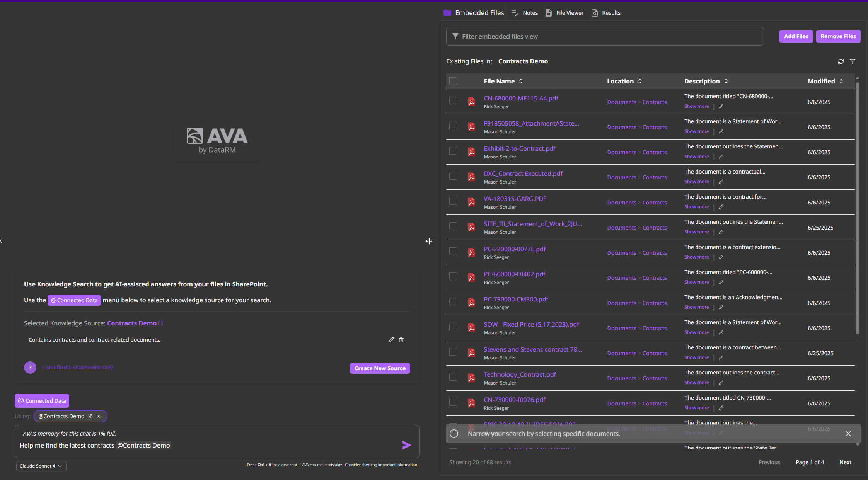Select the checkbox for VA-180315-GARG.PDF
The height and width of the screenshot is (480, 868).
pos(453,201)
